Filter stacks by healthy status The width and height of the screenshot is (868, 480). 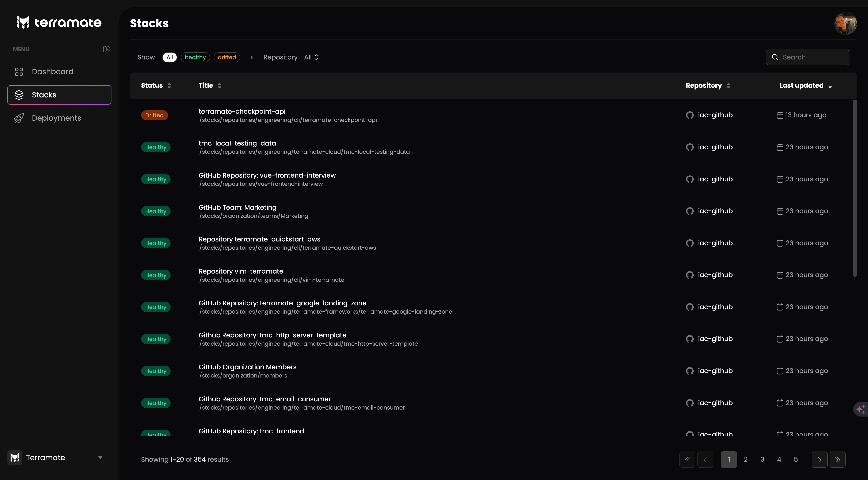[195, 57]
